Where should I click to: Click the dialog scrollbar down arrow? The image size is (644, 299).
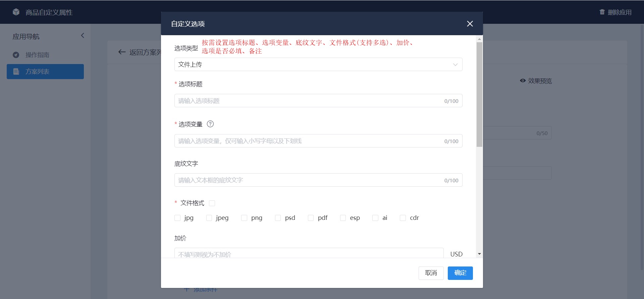[479, 254]
